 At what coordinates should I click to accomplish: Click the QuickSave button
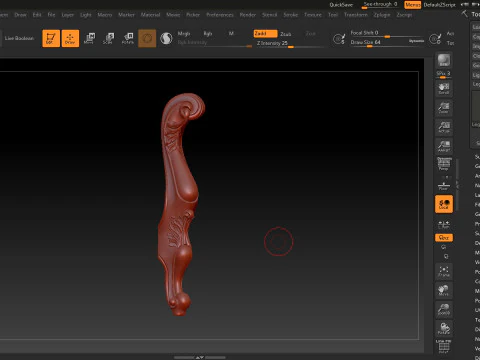341,5
